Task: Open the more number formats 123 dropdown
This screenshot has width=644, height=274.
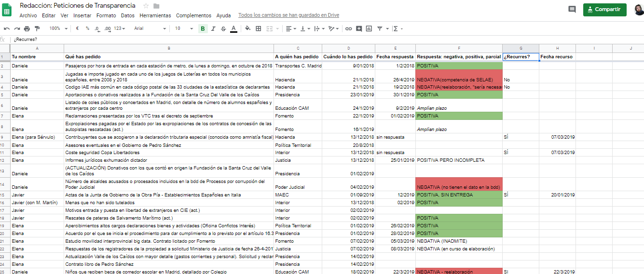Action: (120, 29)
